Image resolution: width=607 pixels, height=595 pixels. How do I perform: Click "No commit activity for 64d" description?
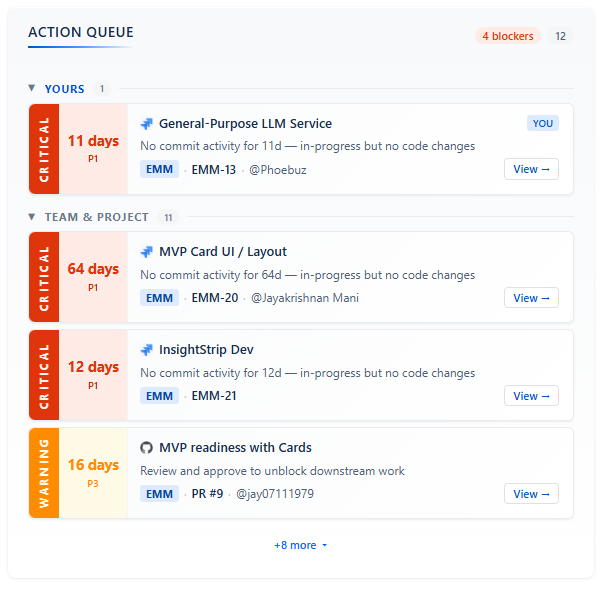point(307,275)
